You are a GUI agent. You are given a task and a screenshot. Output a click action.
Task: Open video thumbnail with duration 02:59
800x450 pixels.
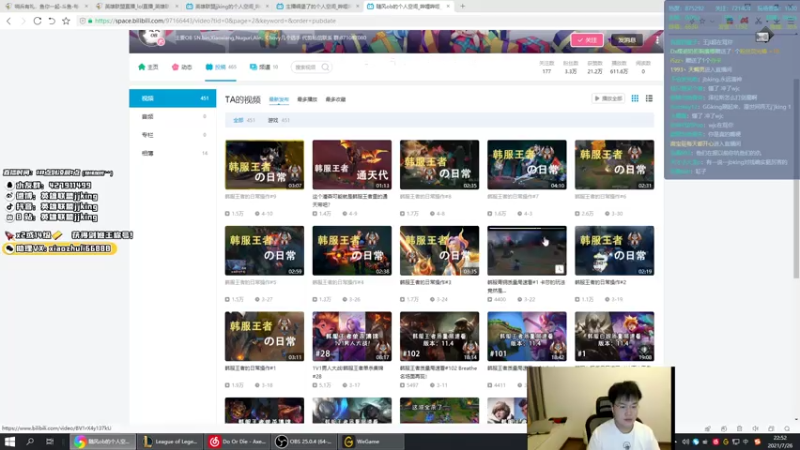coord(264,251)
